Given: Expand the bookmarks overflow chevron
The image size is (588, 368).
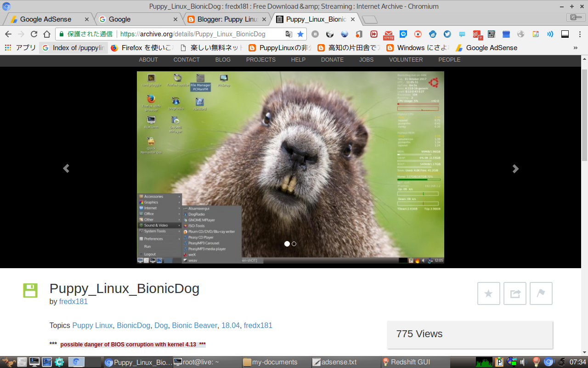Looking at the screenshot, I should coord(575,48).
